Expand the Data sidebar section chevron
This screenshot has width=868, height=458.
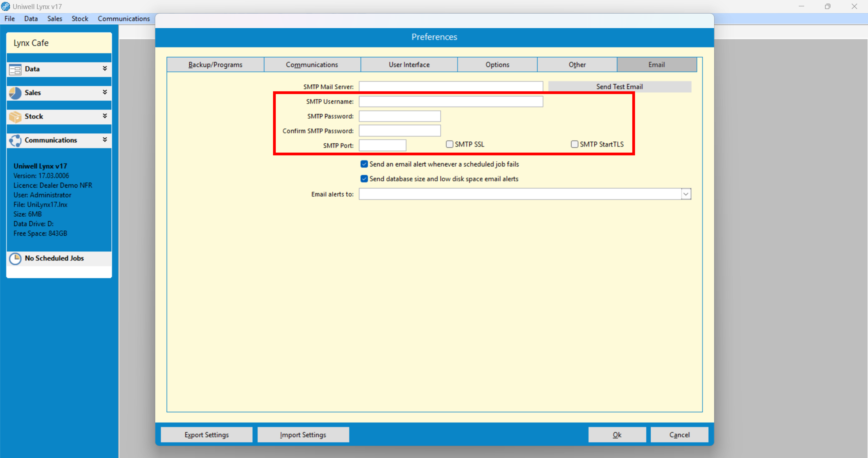(x=105, y=68)
